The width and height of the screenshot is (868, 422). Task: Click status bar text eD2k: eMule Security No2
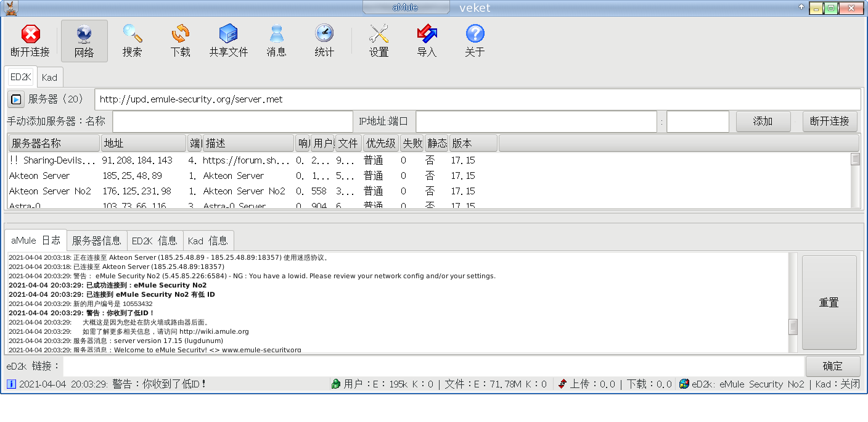748,384
